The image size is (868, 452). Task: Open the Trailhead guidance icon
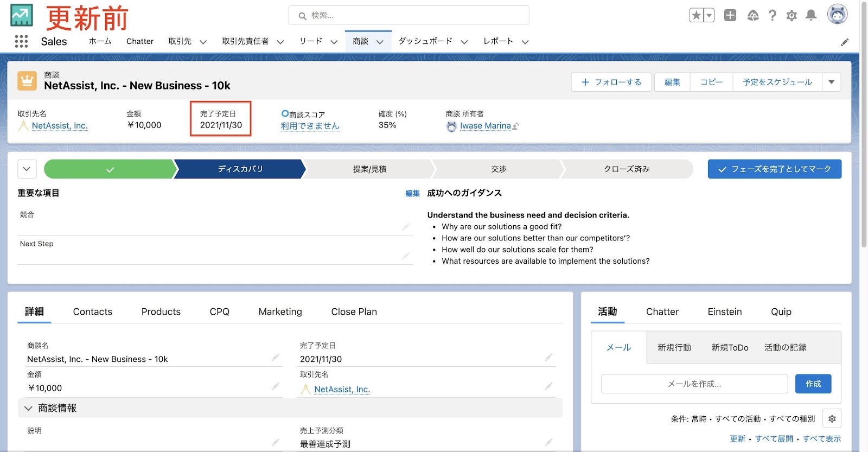coord(753,16)
